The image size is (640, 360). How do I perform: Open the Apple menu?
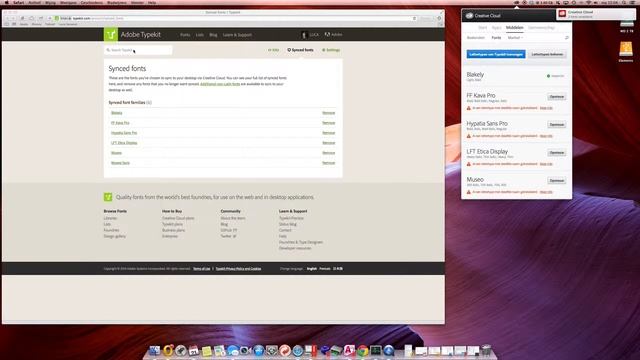(7, 2)
